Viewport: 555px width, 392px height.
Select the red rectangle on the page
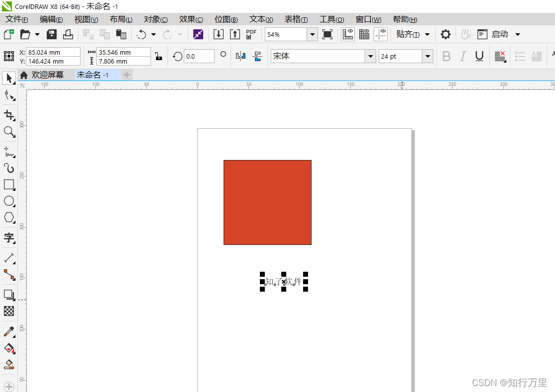[x=268, y=202]
